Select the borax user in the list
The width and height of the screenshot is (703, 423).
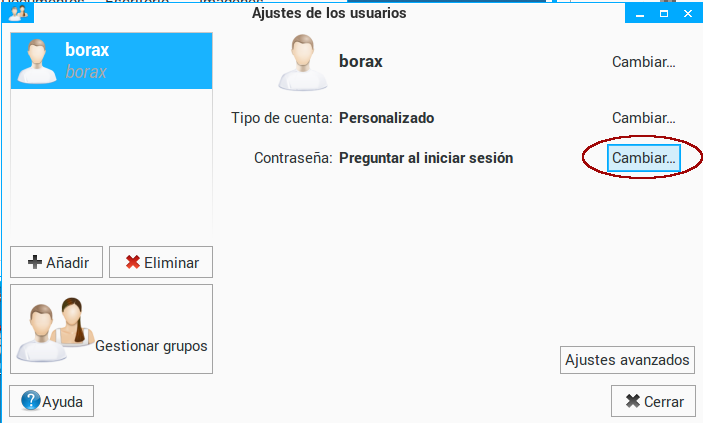click(110, 60)
